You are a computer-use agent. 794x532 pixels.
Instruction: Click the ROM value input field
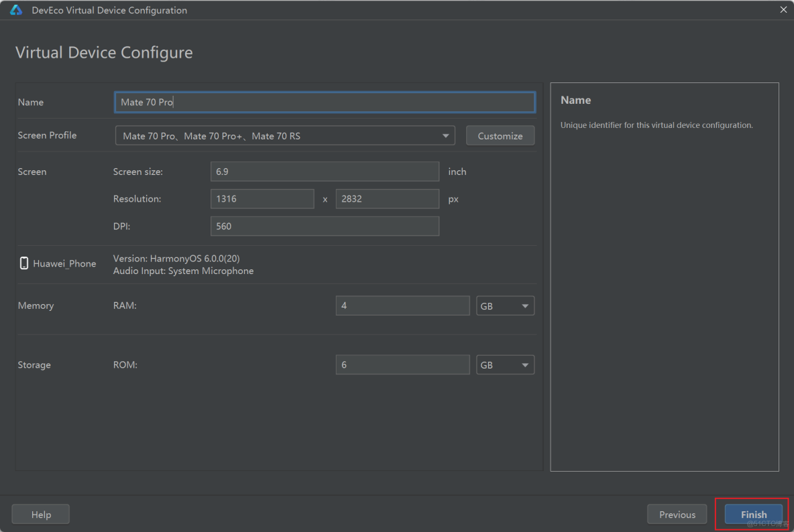(402, 365)
